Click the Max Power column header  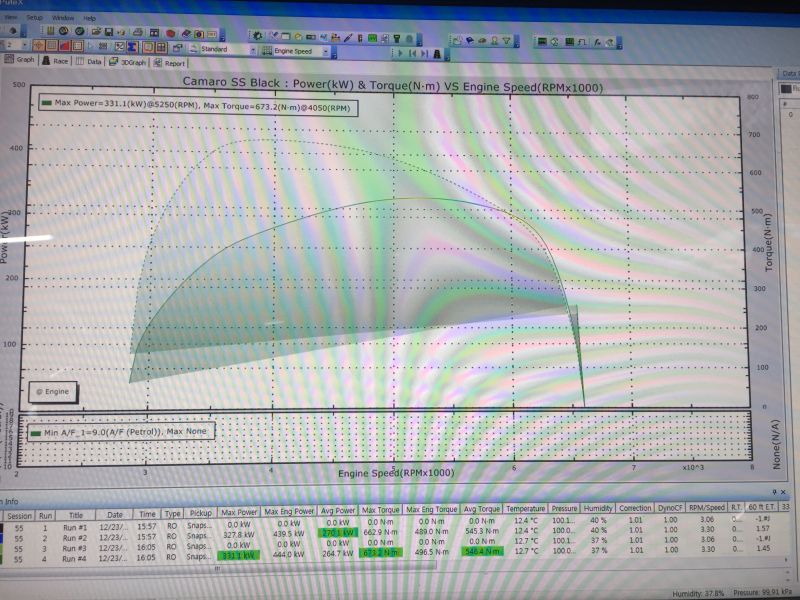239,512
